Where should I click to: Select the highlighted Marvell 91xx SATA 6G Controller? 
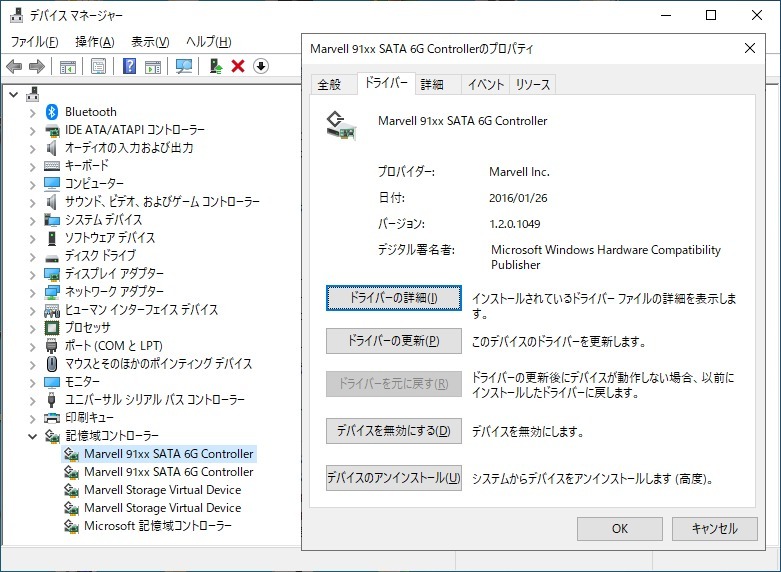(x=169, y=454)
